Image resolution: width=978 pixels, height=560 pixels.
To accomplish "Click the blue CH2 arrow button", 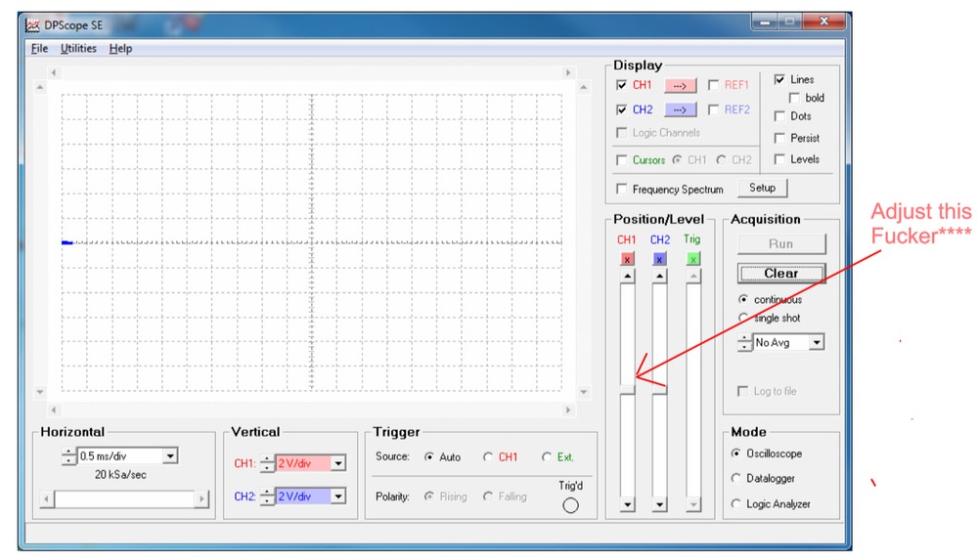I will [681, 110].
